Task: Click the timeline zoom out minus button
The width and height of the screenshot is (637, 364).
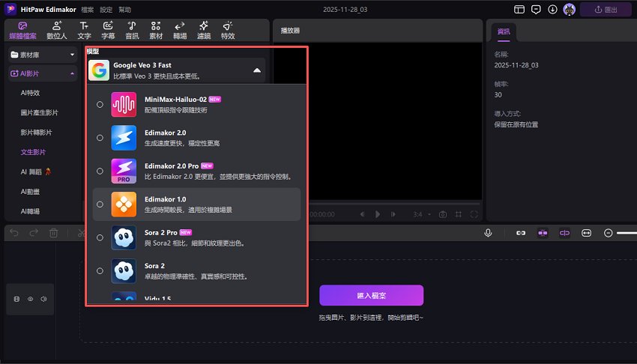Action: (609, 233)
